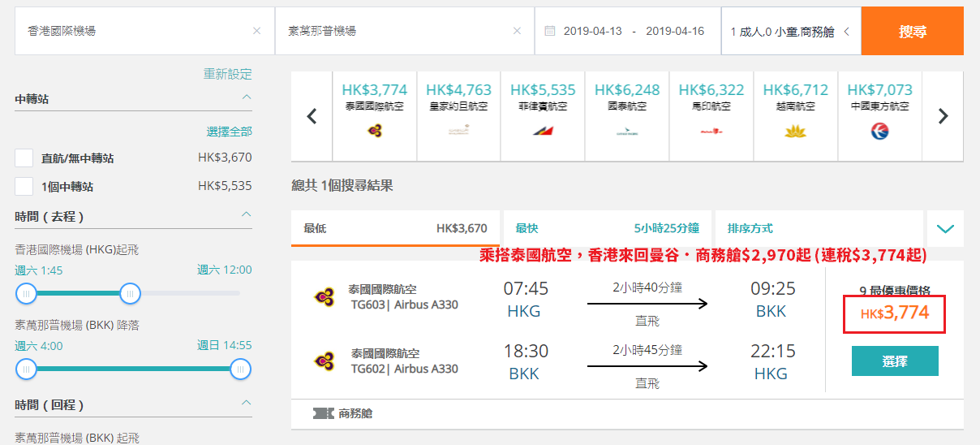Click the HK$6,322 carousel price
Screen dimensions: 980x445
click(711, 90)
